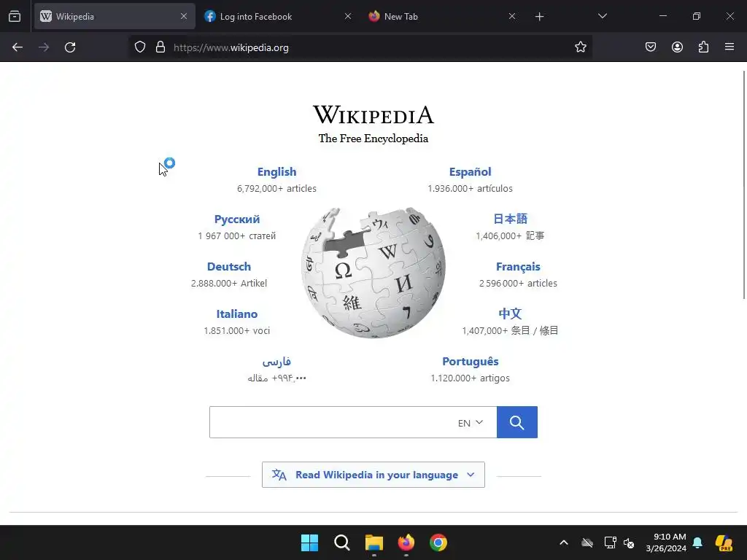Viewport: 747px width, 560px height.
Task: Open Save to Pocket
Action: click(x=651, y=47)
